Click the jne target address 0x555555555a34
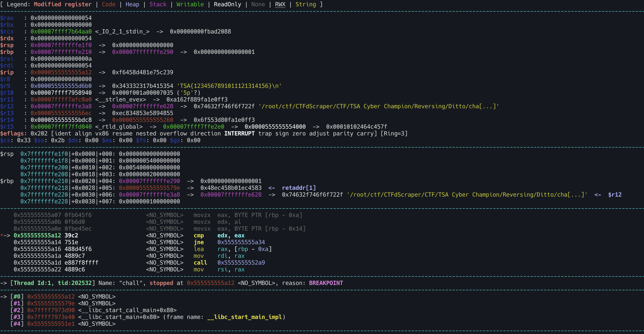Image resolution: width=644 pixels, height=334 pixels. [x=241, y=242]
